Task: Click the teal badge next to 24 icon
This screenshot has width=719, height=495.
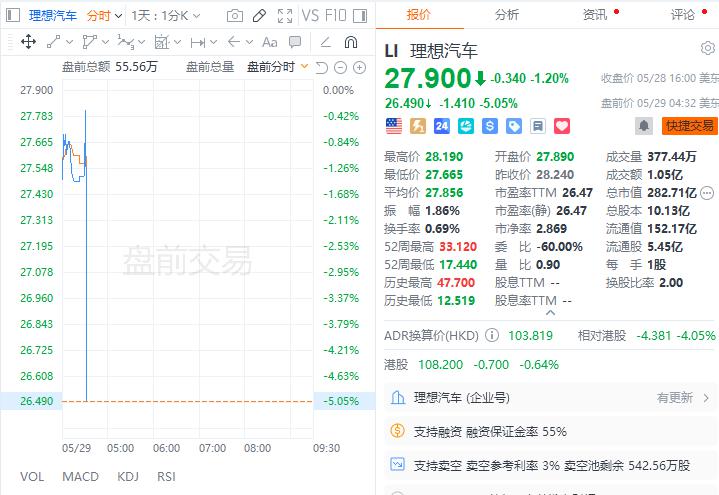Action: [466, 126]
